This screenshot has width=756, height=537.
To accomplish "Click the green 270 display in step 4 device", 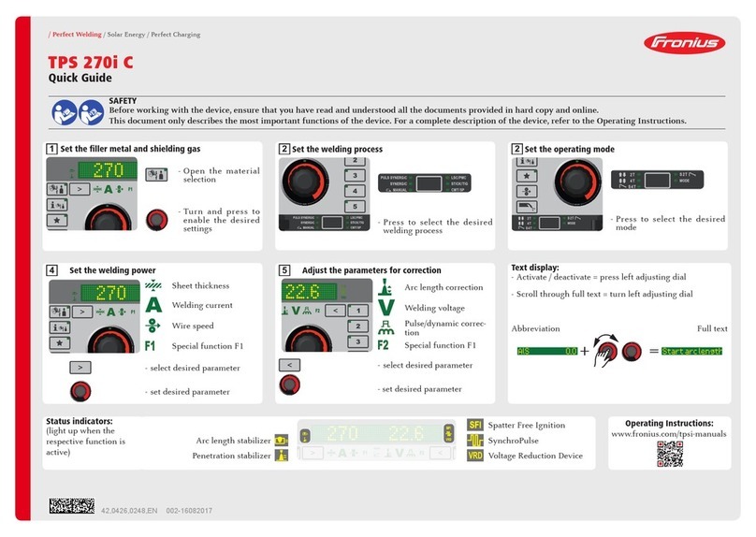I will [111, 293].
